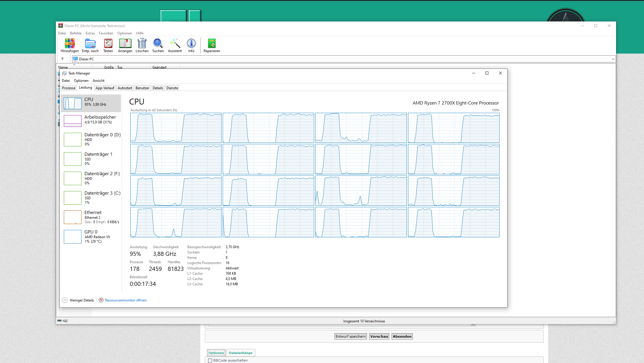Expand the Dateianhänge tab

pos(241,352)
